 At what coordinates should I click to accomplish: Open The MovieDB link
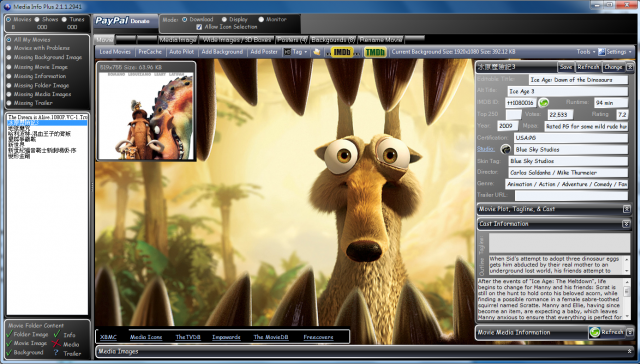point(271,337)
